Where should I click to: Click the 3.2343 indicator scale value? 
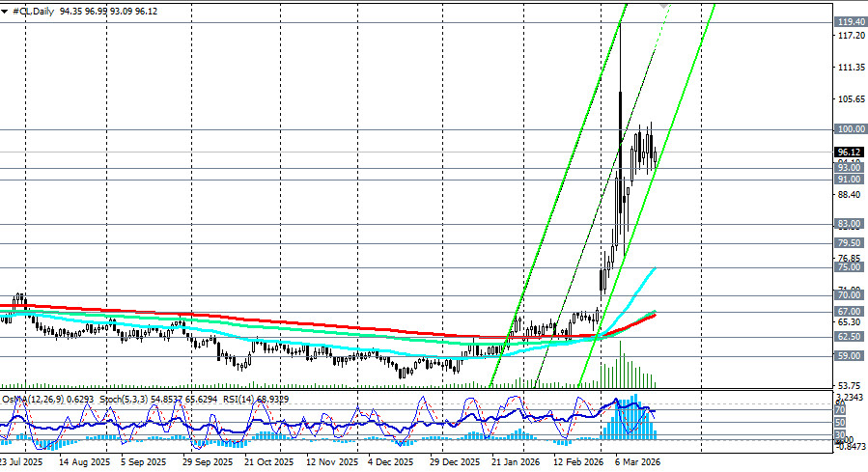click(850, 398)
